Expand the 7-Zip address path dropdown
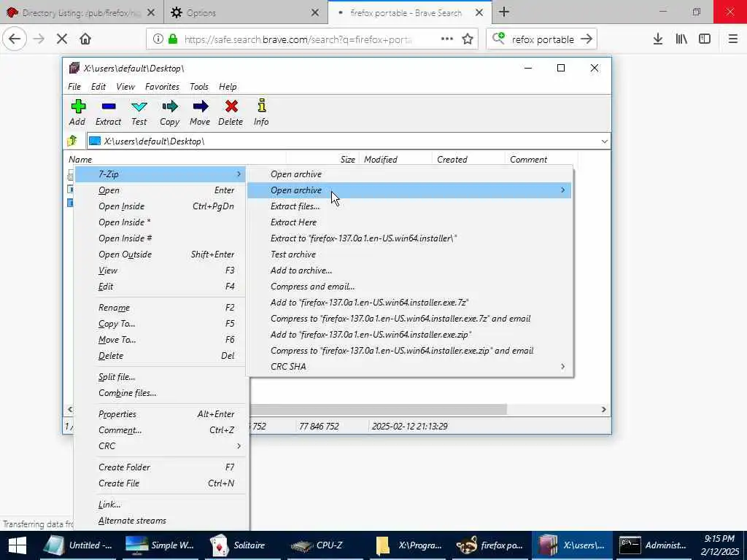Screen dimensions: 747x560 click(x=604, y=141)
